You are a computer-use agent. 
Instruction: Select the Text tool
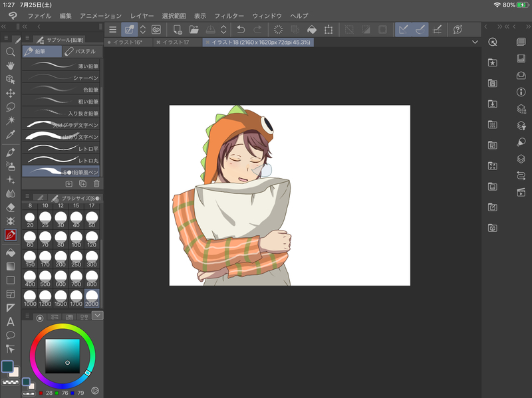[x=11, y=322]
